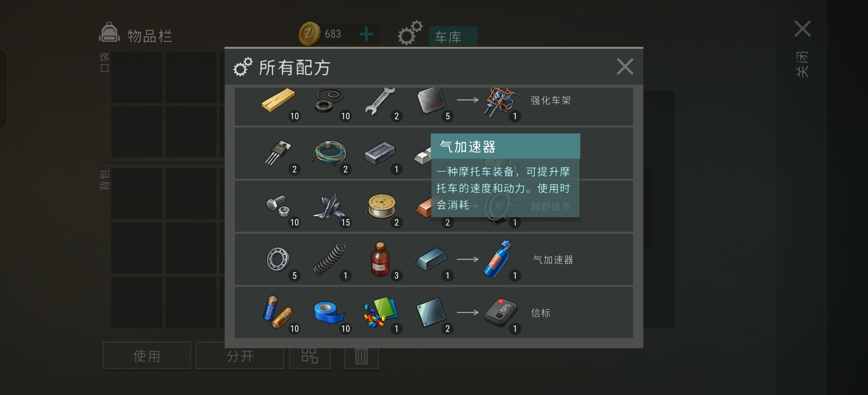
Task: Select the transistor ingredient icon
Action: (278, 153)
